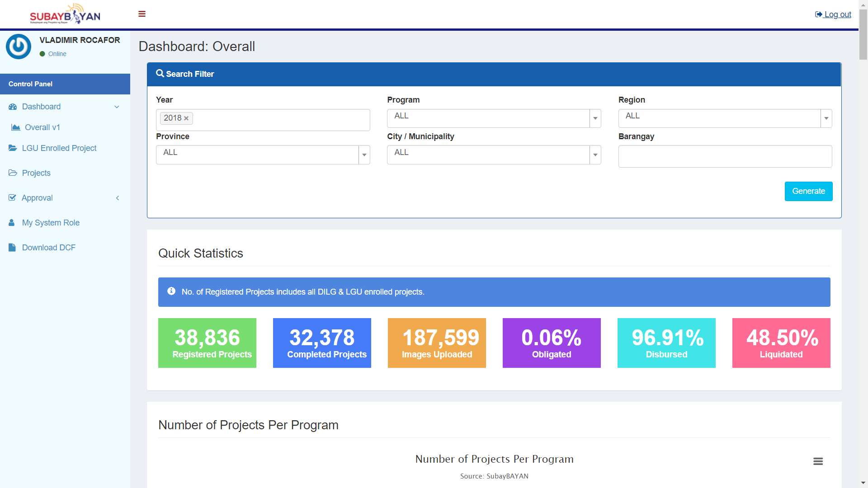Click the 0.06% Obligated tile

click(x=552, y=343)
